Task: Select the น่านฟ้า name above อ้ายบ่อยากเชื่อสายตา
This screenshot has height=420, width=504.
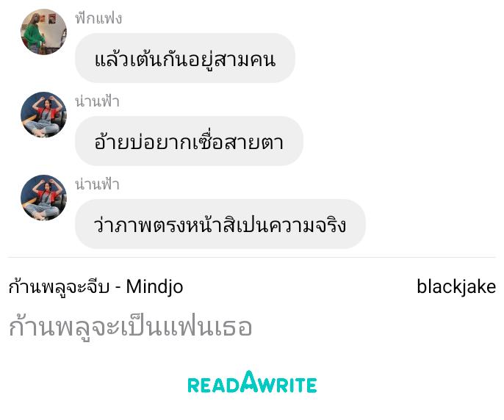Action: coord(97,101)
